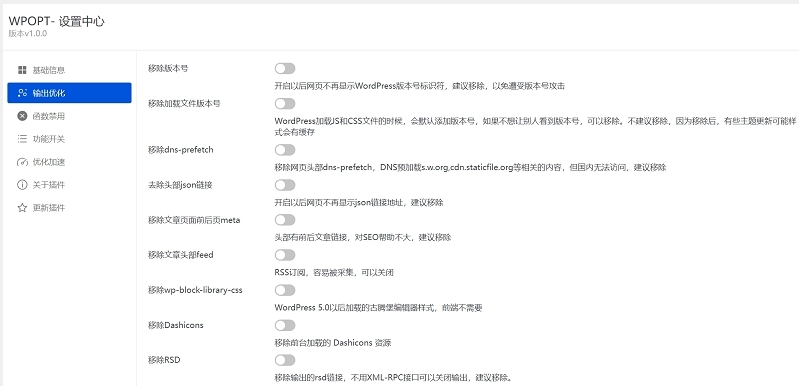Click the 版本v1.0.0 version text
Screen dimensions: 800x386
click(x=28, y=34)
